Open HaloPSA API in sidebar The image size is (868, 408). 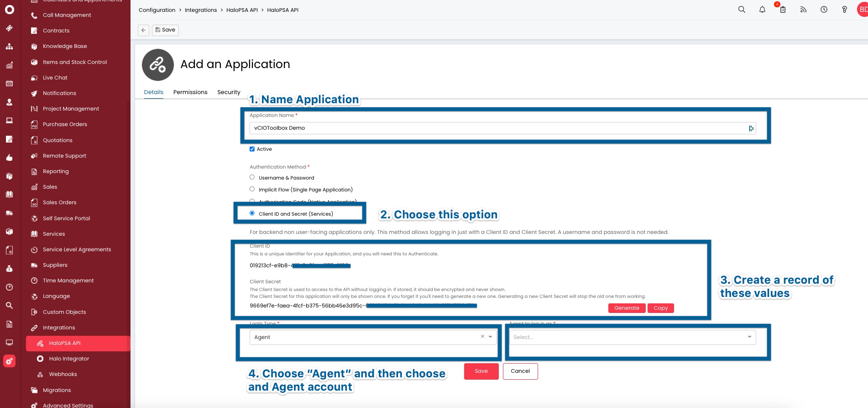tap(78, 343)
